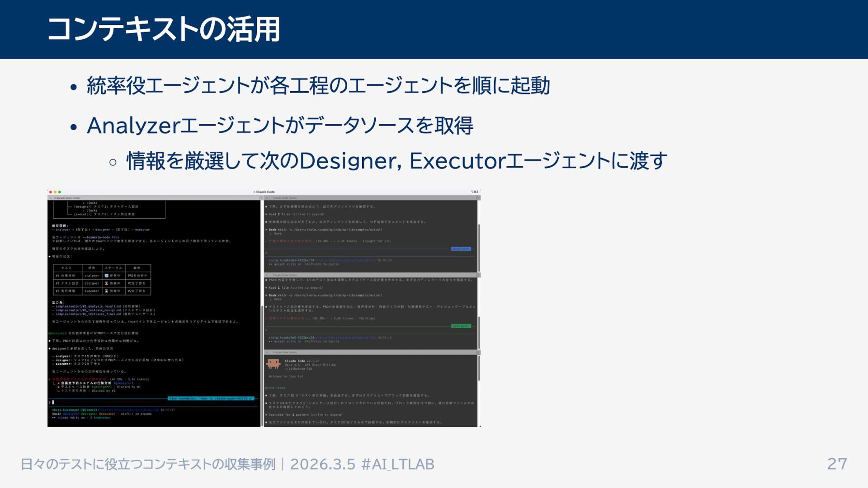Close the left Claude Code pane tab
Image resolution: width=868 pixels, height=488 pixels.
click(50, 198)
